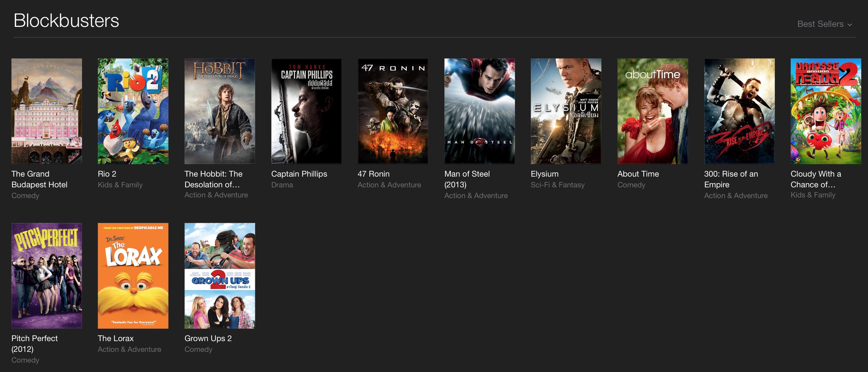
Task: Select the Drama genre under Captain Phillips
Action: pyautogui.click(x=282, y=185)
